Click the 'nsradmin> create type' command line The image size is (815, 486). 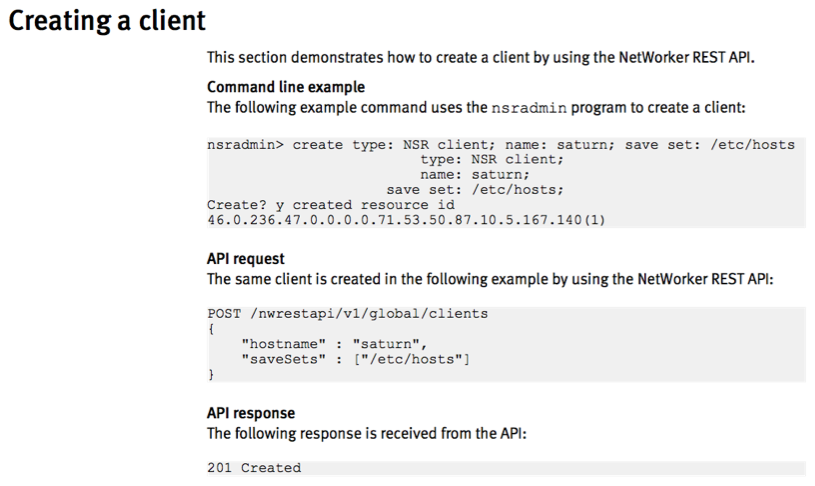tap(501, 145)
